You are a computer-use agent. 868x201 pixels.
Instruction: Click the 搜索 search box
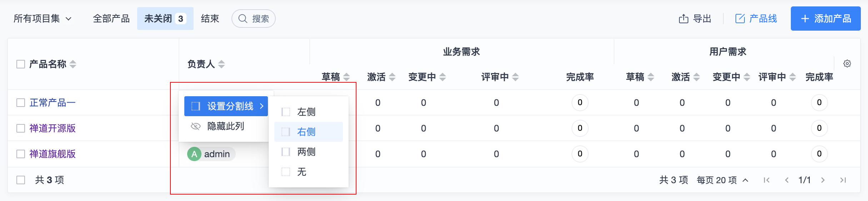click(x=254, y=19)
